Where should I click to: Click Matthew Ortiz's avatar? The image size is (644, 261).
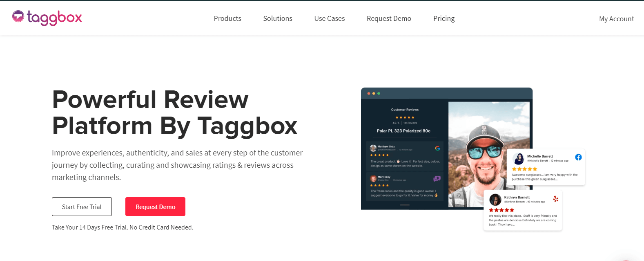[x=373, y=148]
